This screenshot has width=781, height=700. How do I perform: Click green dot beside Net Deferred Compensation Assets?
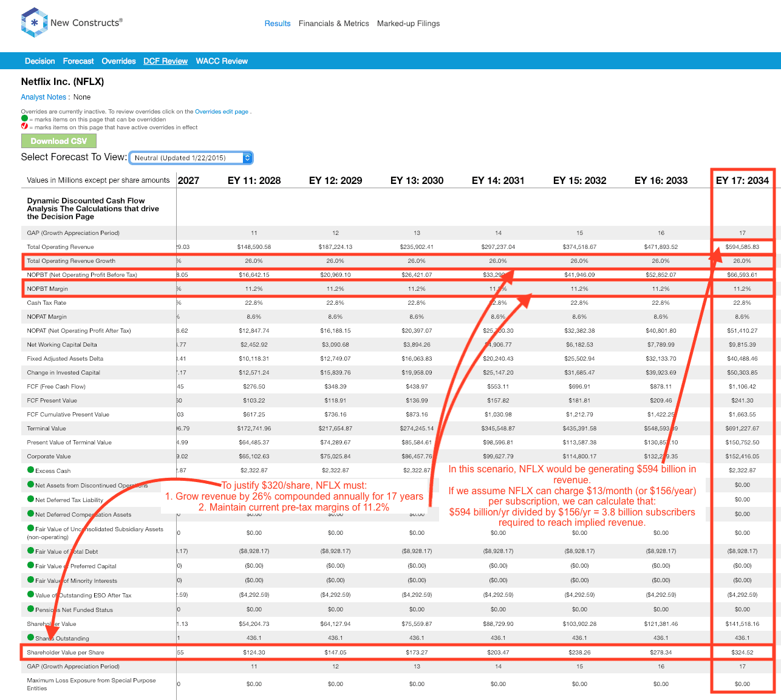(30, 514)
